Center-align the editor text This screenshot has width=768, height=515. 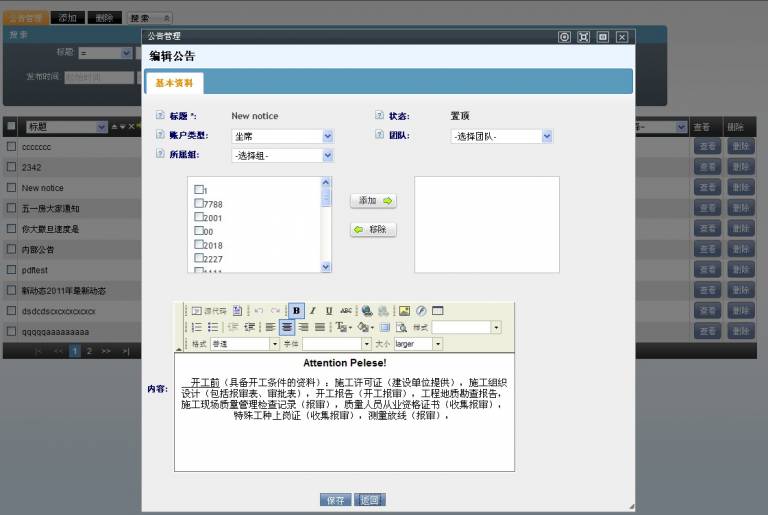[286, 327]
